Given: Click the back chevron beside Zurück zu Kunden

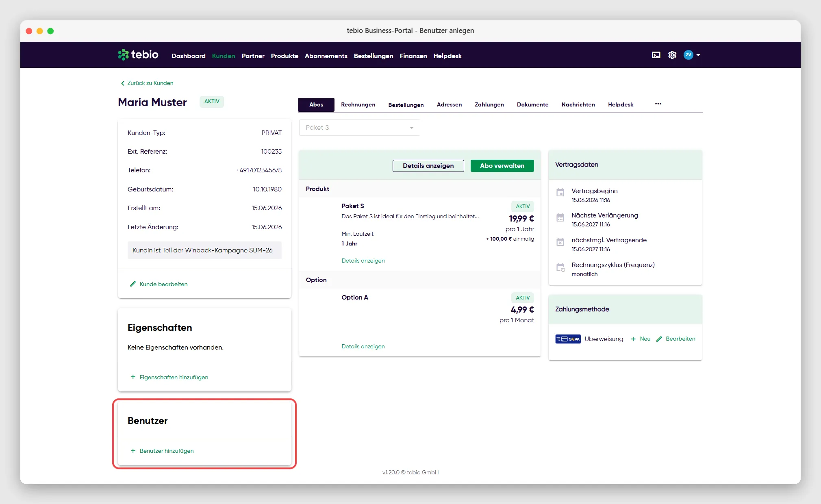Looking at the screenshot, I should click(x=123, y=83).
